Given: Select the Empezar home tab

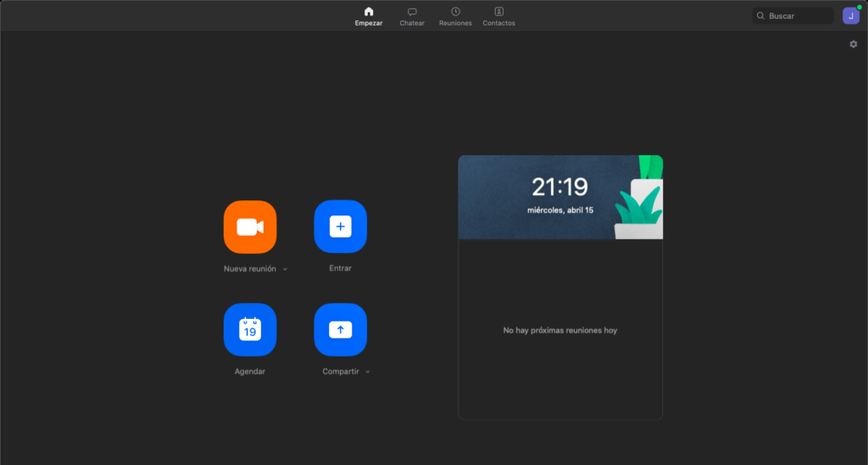Looking at the screenshot, I should 368,16.
